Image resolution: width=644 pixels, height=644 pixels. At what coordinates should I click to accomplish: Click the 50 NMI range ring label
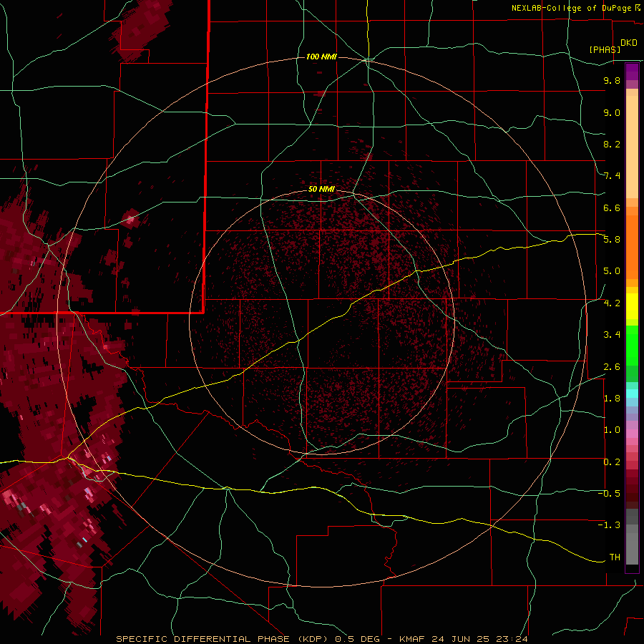click(321, 189)
